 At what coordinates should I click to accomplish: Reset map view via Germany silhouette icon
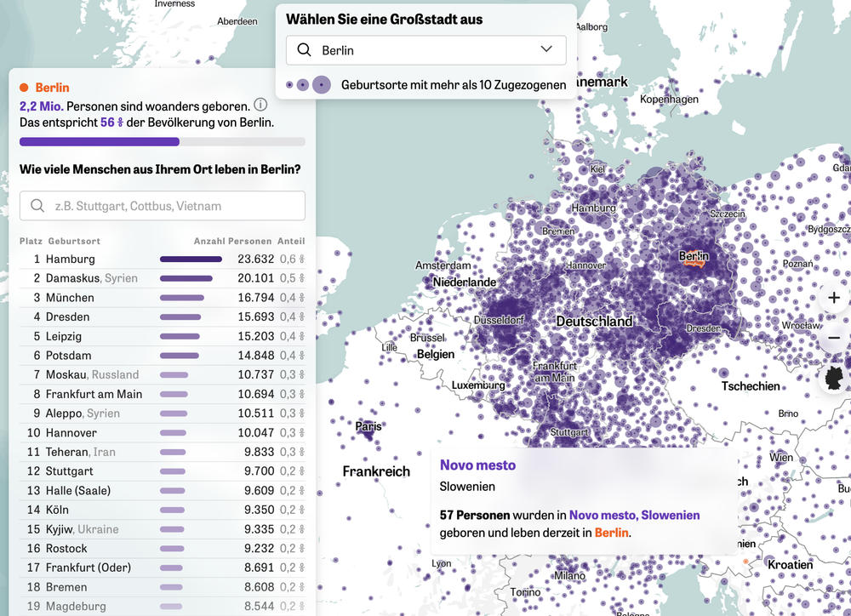point(834,378)
